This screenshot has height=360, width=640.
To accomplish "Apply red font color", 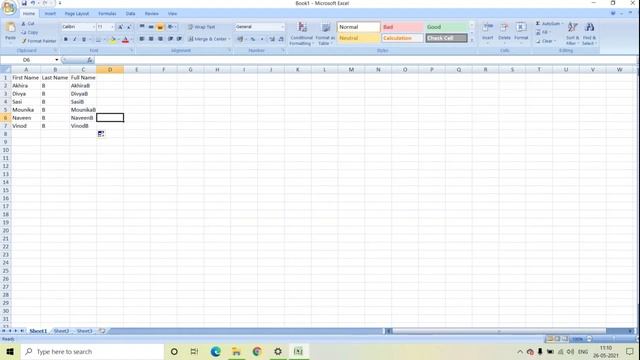I will [x=125, y=40].
